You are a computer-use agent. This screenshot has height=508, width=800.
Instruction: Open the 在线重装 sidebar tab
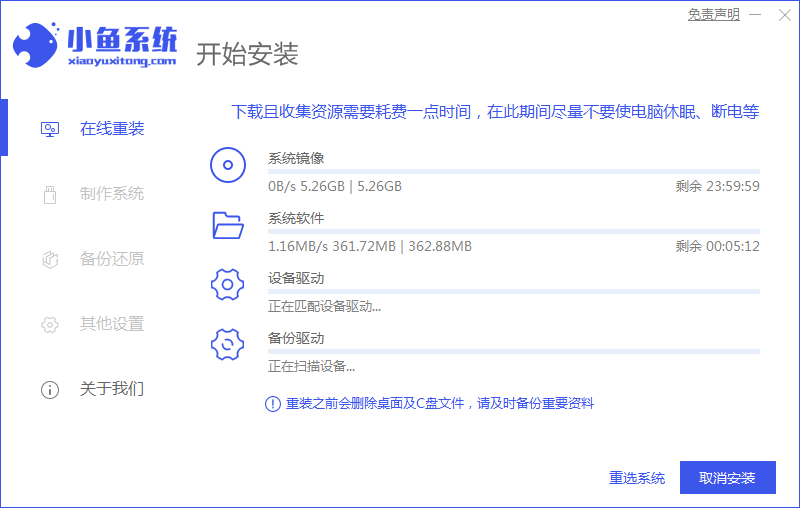point(111,129)
